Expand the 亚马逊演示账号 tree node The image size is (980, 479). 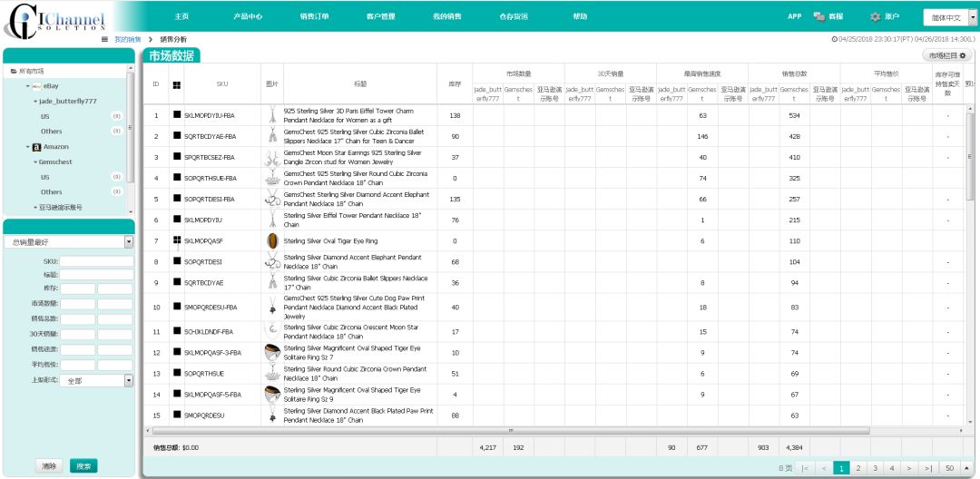click(35, 207)
